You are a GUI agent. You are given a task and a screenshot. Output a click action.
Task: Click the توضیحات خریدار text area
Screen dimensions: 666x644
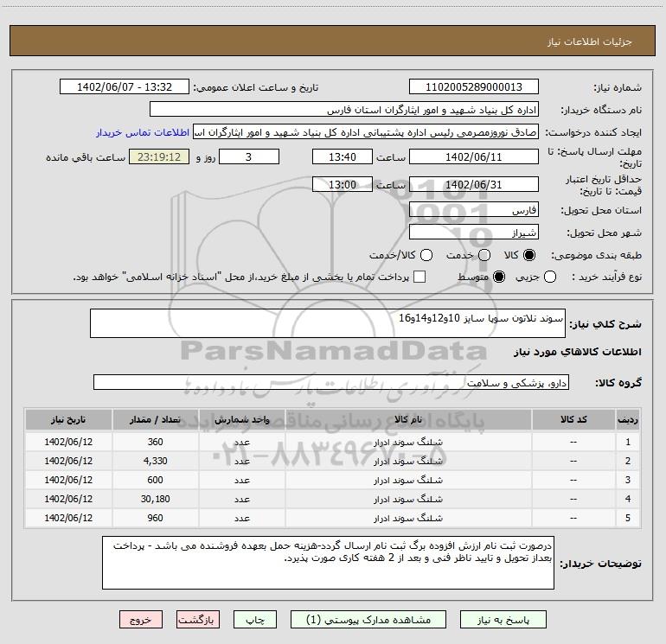[x=328, y=563]
